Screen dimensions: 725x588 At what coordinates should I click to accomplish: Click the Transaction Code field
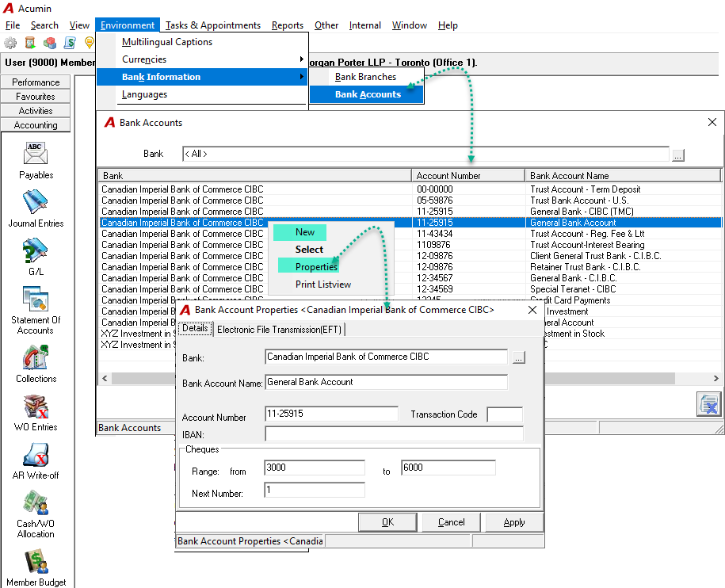point(505,414)
